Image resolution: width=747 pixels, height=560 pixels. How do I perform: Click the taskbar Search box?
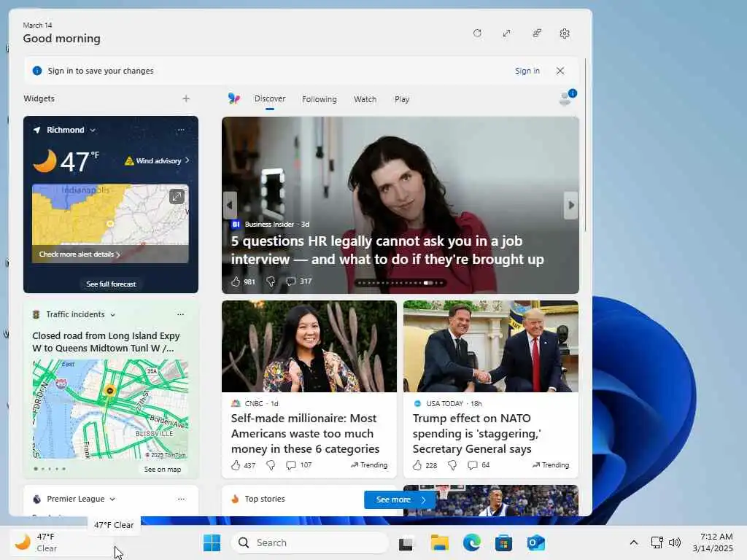click(x=309, y=542)
